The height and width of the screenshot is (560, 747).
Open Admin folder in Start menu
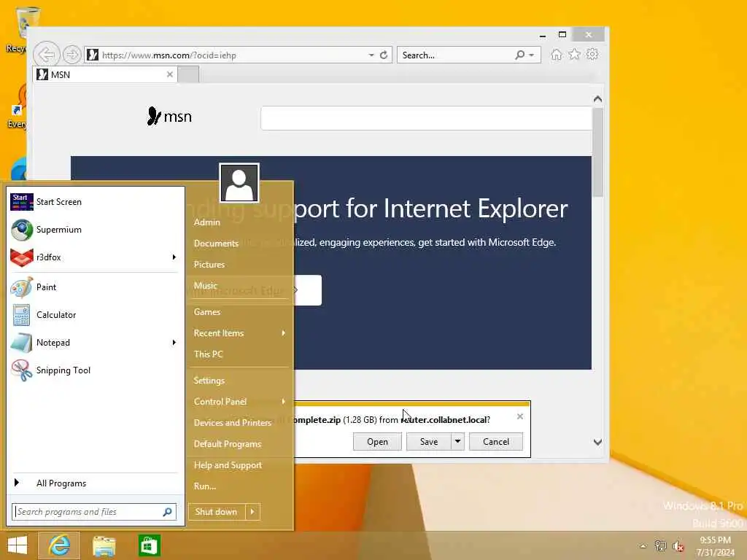click(x=206, y=222)
